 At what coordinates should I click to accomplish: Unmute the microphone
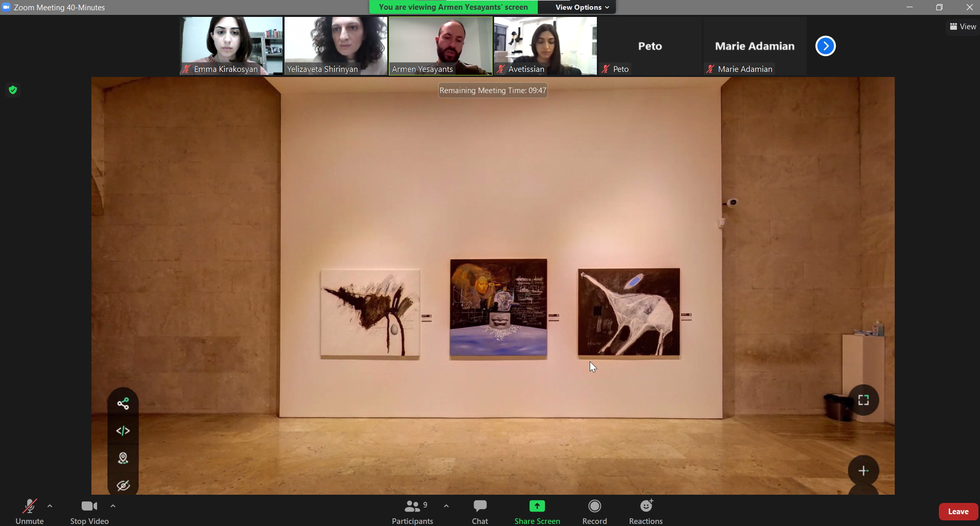[x=29, y=512]
